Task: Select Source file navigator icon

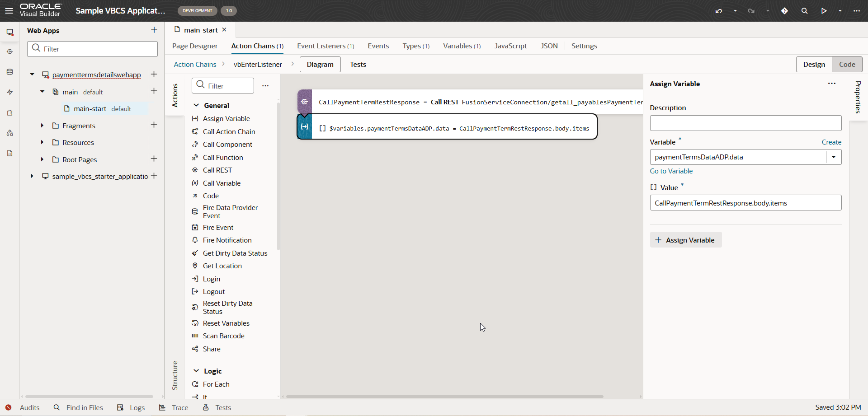Action: [9, 153]
